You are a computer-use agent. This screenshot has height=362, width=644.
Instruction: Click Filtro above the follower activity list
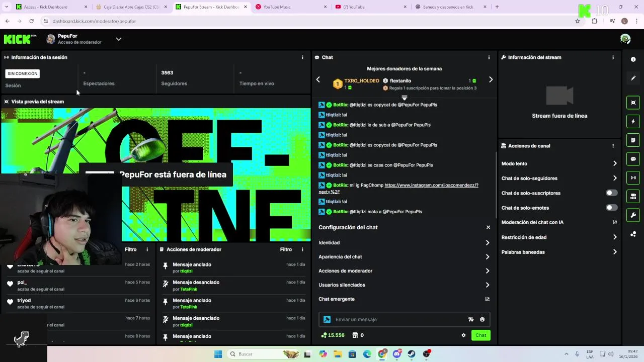[x=131, y=249]
